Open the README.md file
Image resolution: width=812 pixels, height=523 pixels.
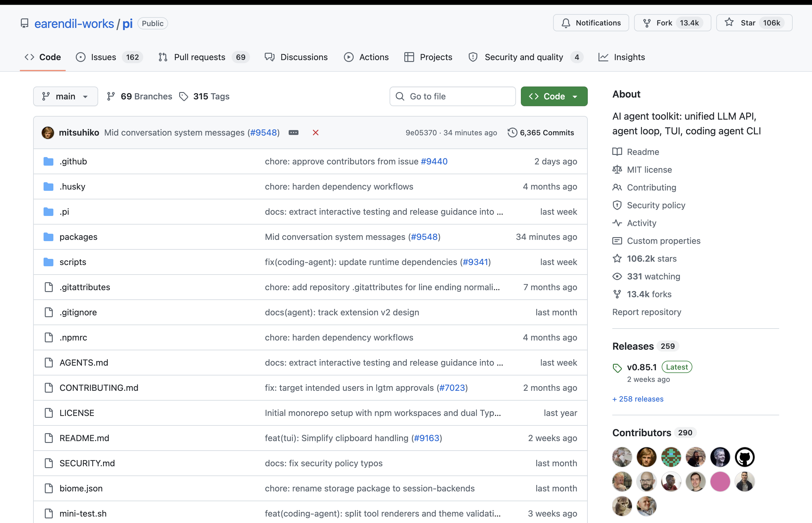84,438
